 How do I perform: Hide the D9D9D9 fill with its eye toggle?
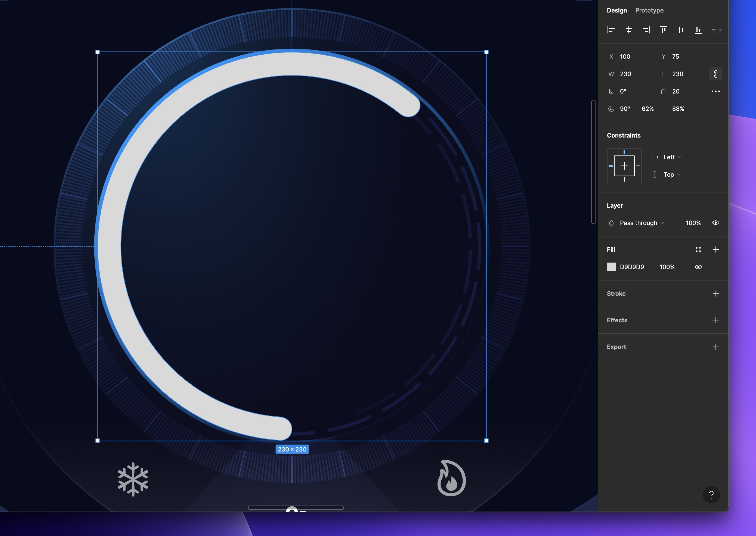[x=698, y=267]
